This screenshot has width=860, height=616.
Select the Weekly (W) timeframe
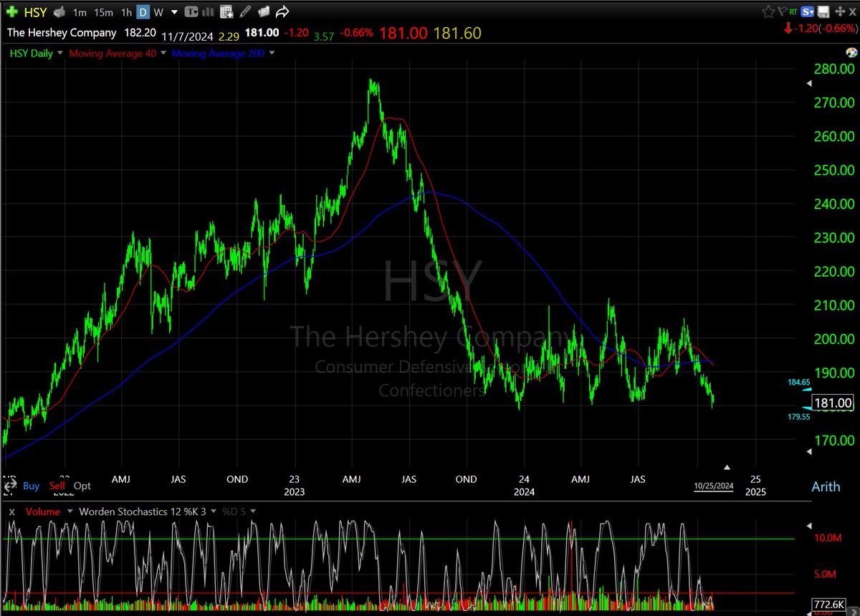pos(158,13)
